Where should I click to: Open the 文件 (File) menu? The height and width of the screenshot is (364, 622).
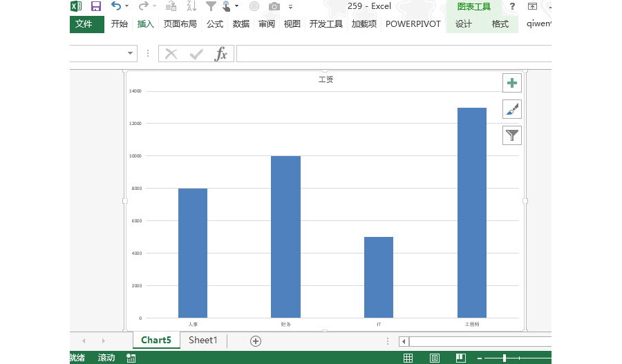click(87, 24)
